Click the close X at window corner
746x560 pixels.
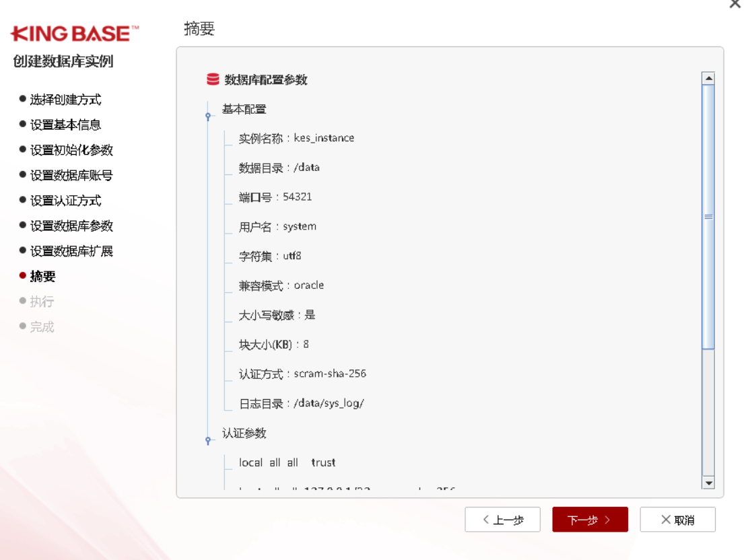[735, 4]
